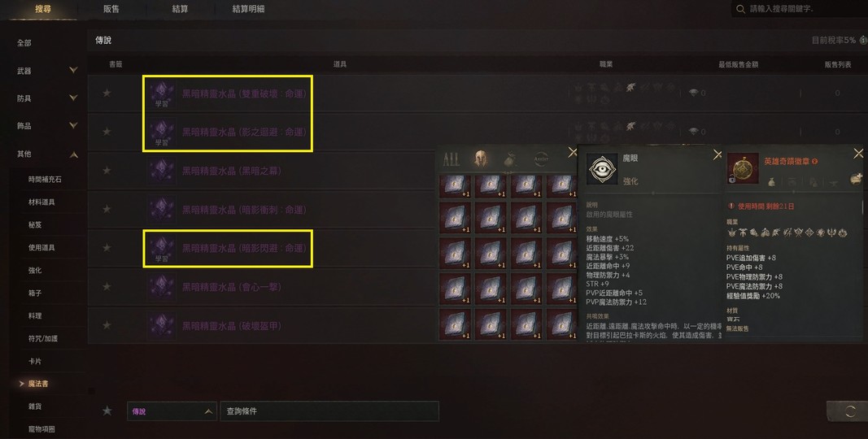Click the 查詢條件 input field
Image resolution: width=868 pixels, height=439 pixels.
tap(329, 411)
